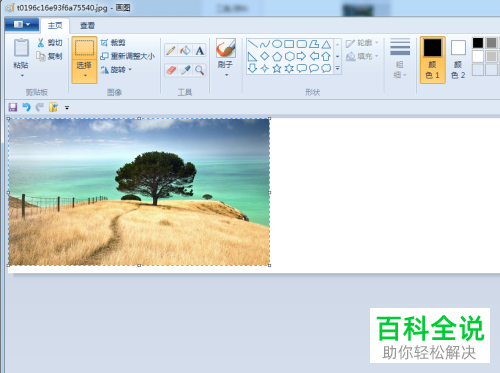Select the Text tool (A)
500x373 pixels.
point(199,51)
